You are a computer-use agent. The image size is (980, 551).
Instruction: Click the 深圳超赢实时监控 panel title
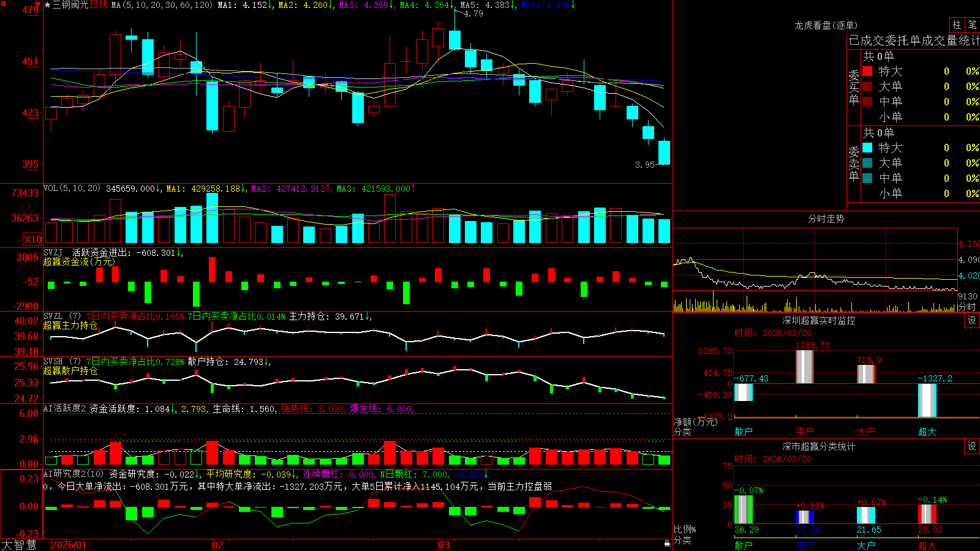click(x=819, y=320)
